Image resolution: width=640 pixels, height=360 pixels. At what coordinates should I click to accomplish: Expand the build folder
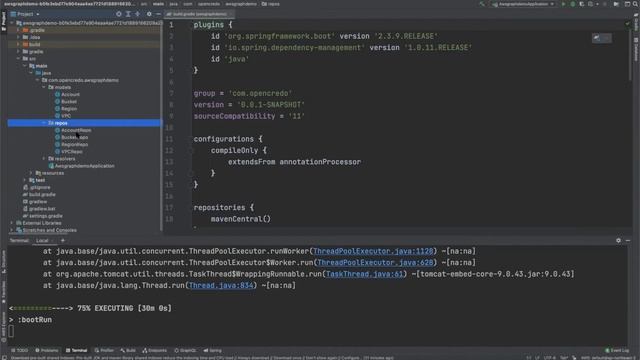click(x=18, y=44)
